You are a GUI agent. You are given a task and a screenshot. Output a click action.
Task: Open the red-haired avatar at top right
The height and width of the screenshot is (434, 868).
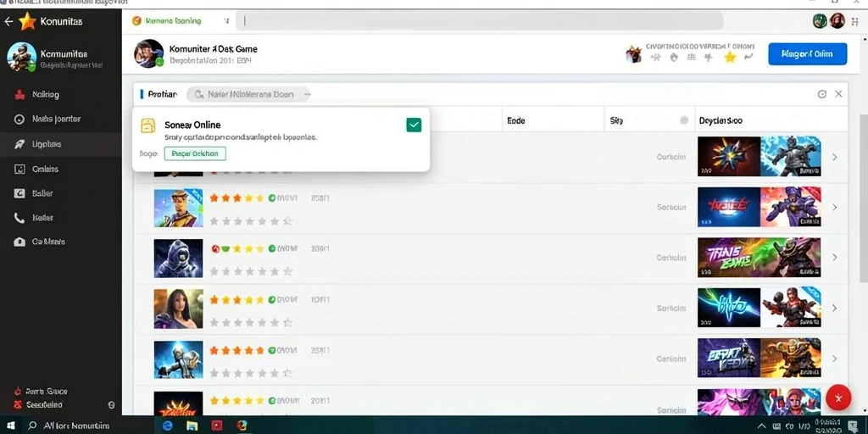tap(837, 21)
